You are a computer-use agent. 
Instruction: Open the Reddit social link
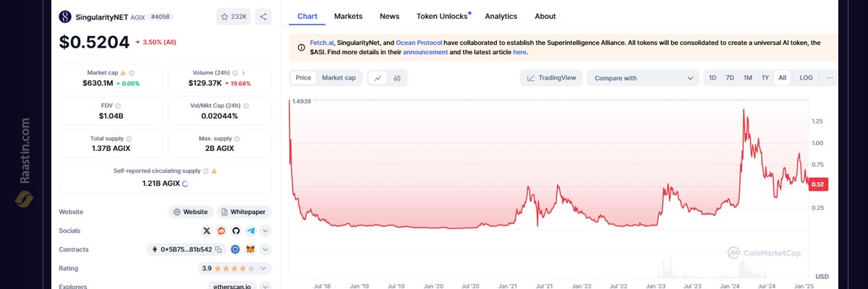pos(221,230)
